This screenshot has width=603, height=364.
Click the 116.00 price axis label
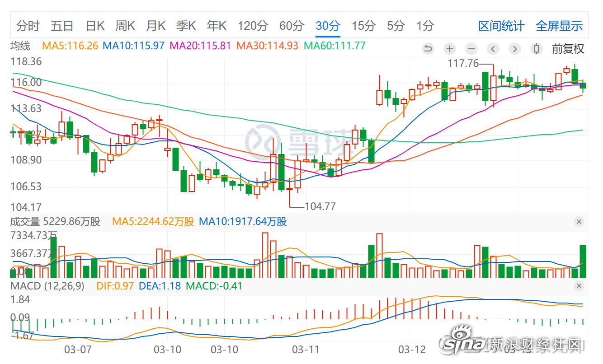pyautogui.click(x=26, y=82)
